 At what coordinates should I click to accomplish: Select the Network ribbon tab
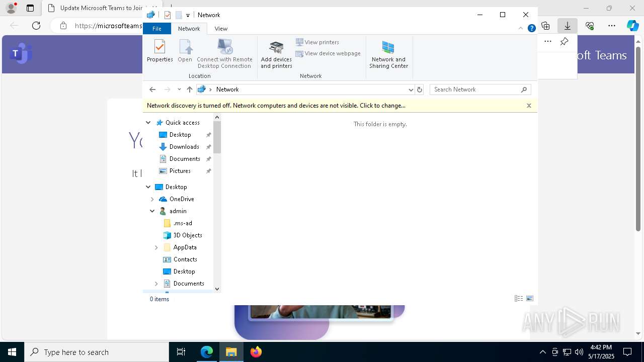pyautogui.click(x=189, y=29)
